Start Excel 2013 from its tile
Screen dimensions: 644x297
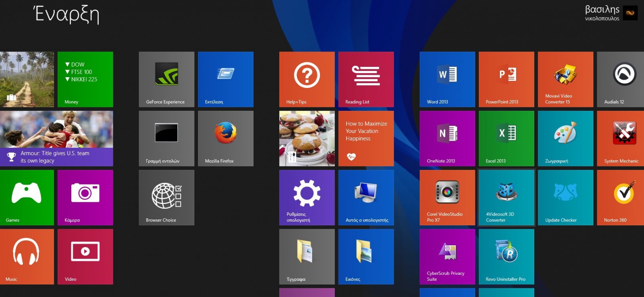pyautogui.click(x=506, y=138)
